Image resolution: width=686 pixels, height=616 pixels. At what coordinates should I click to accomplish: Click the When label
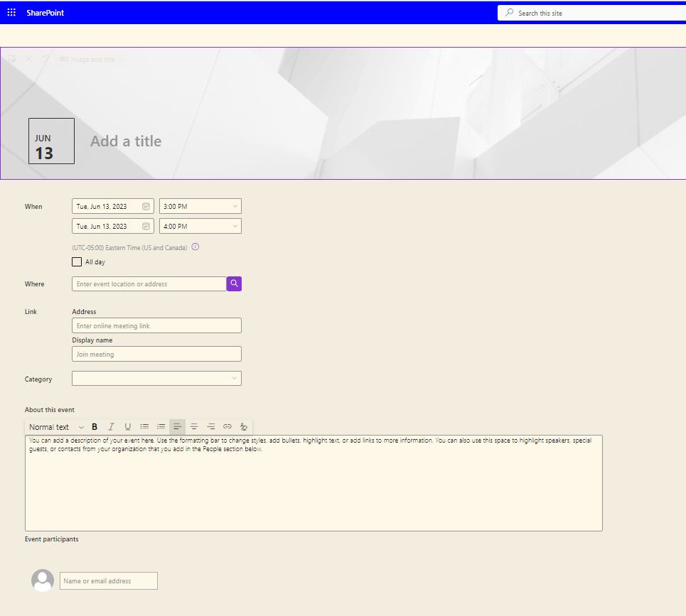click(x=33, y=206)
